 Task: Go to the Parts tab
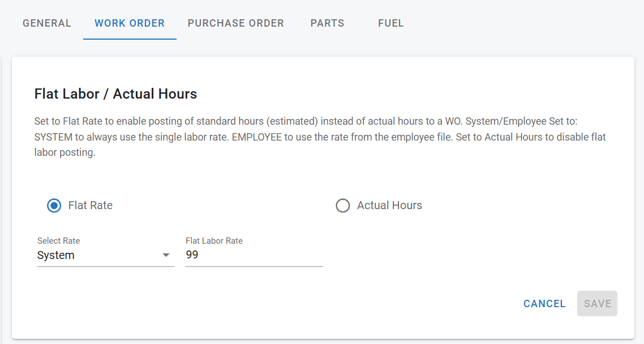327,23
